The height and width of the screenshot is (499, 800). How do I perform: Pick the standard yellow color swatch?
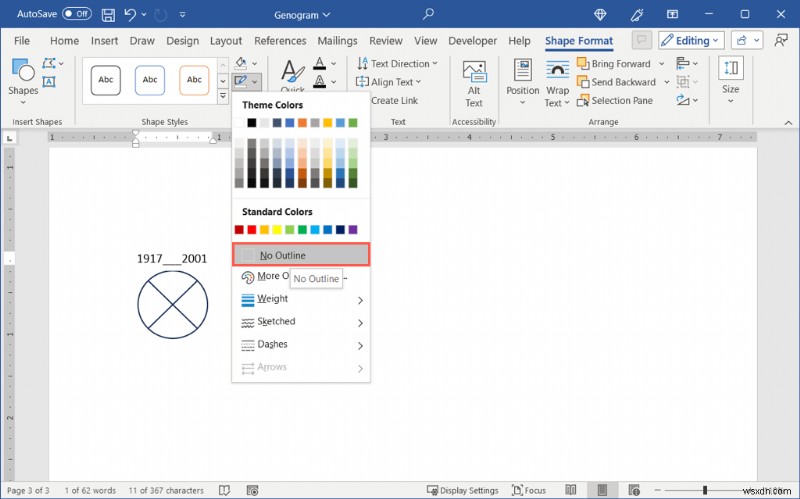pos(277,230)
